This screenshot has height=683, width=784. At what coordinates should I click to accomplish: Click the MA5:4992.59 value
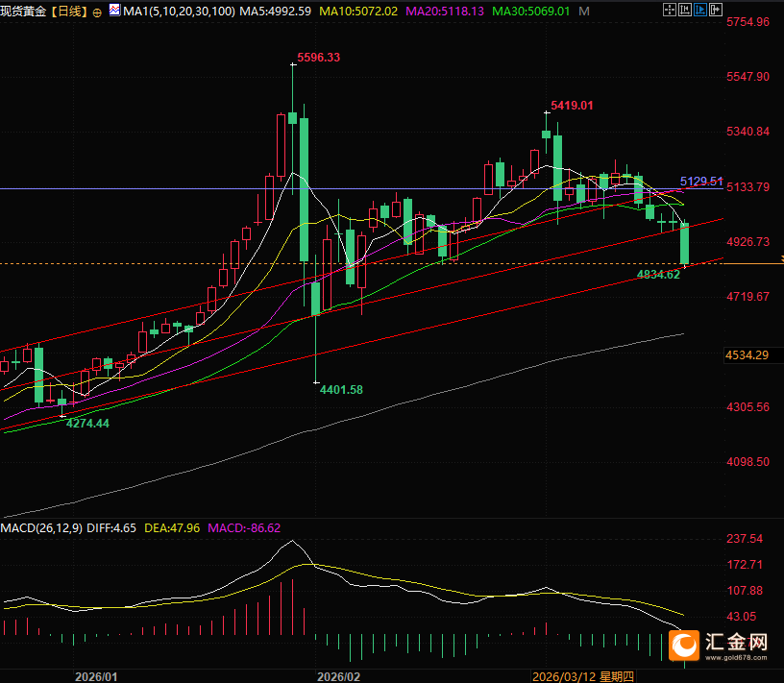pyautogui.click(x=275, y=11)
